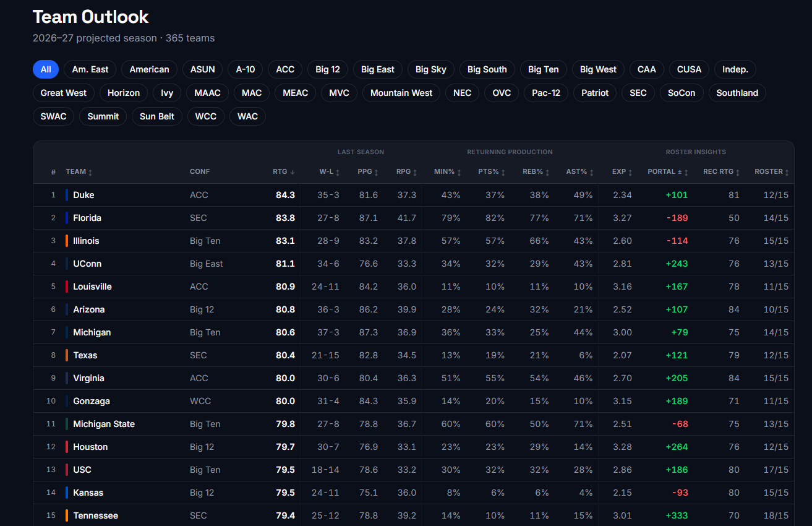812x526 pixels.
Task: Click Michigan's 37-3 record
Action: 328,332
